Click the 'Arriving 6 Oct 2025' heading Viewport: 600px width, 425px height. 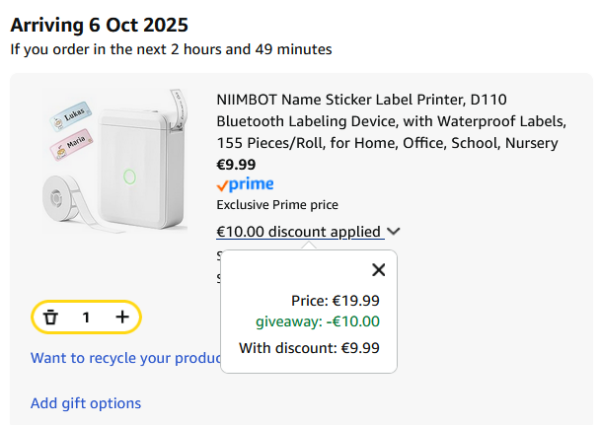pyautogui.click(x=100, y=25)
